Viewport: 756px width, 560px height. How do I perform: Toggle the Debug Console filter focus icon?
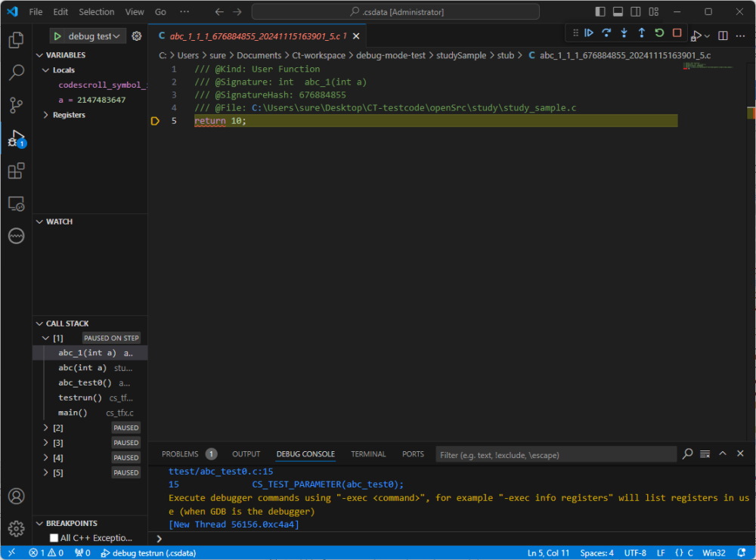687,453
